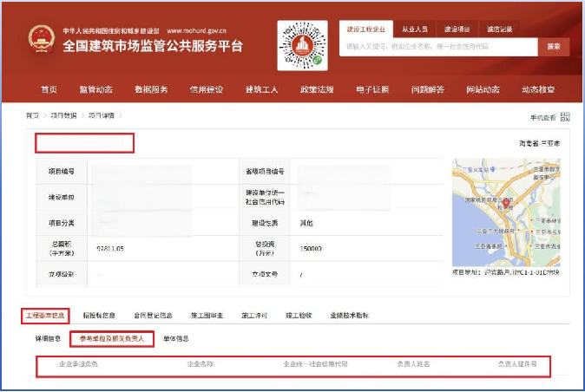
Task: Switch to 施工图审查 tab
Action: (x=207, y=315)
